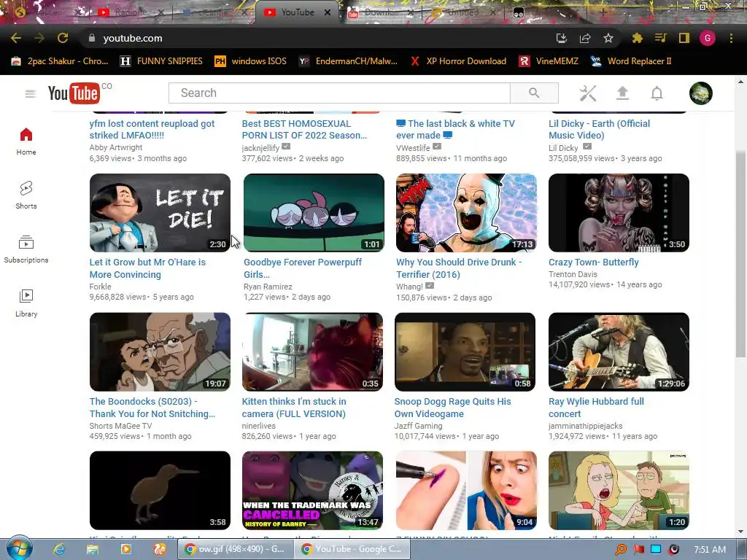Reload the YouTube page

click(x=63, y=38)
